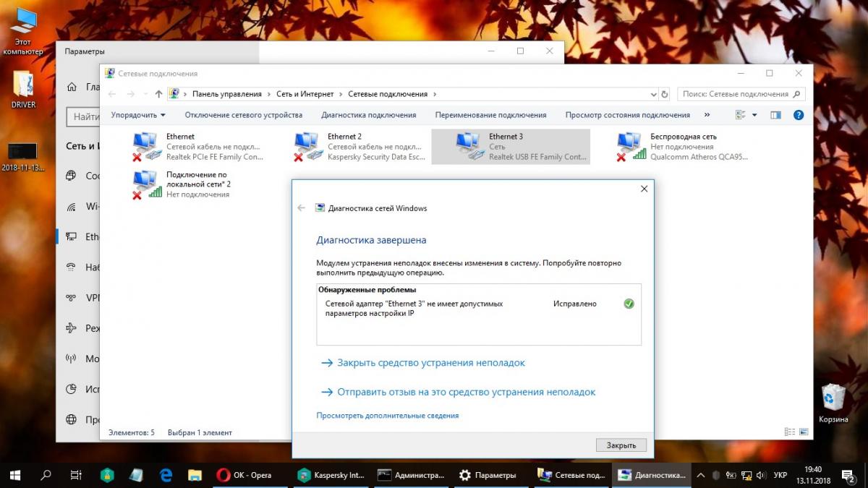The height and width of the screenshot is (488, 868).
Task: Go to the Network and Internet breadcrumb
Action: 304,94
